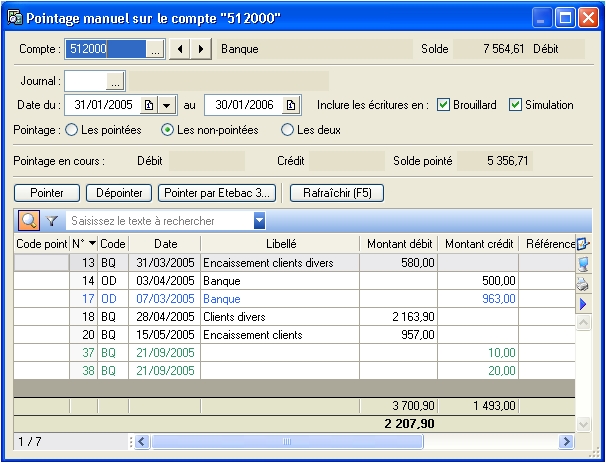Click the search box Saisissez le texte à rechercher

pyautogui.click(x=160, y=221)
